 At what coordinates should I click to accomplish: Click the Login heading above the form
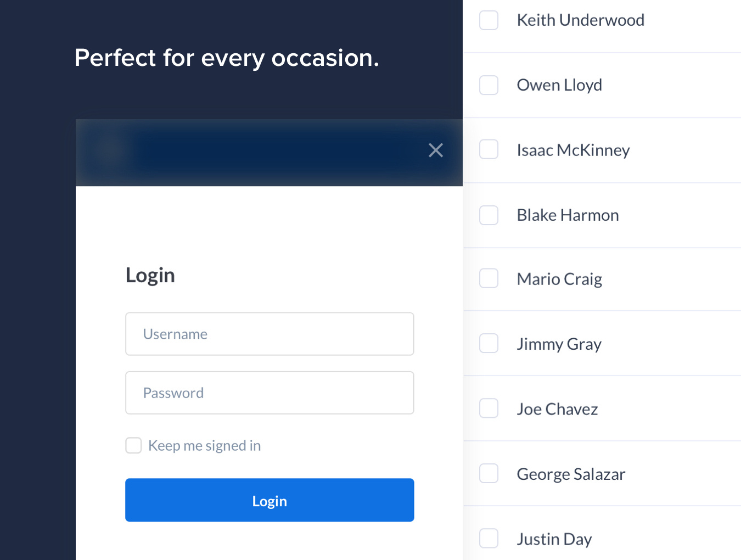coord(150,275)
